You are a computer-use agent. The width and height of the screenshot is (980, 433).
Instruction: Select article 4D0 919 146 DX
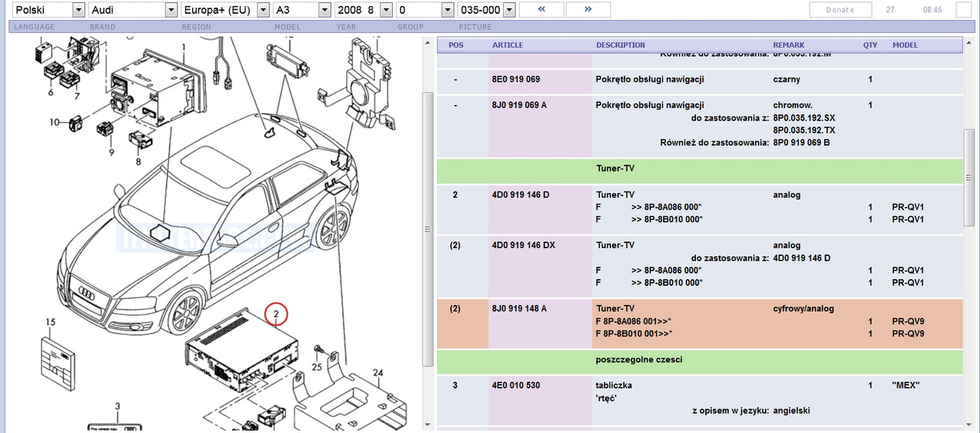[x=524, y=246]
